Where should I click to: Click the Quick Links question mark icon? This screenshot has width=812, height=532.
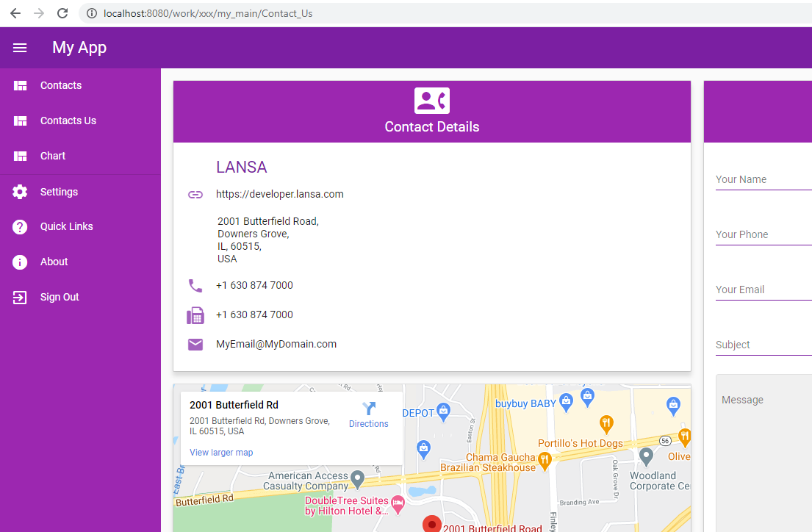coord(20,227)
